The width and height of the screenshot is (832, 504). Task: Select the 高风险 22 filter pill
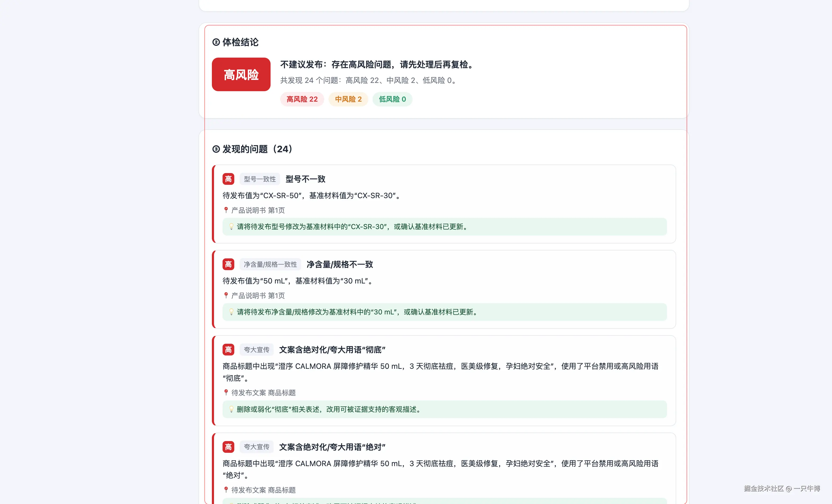point(302,99)
